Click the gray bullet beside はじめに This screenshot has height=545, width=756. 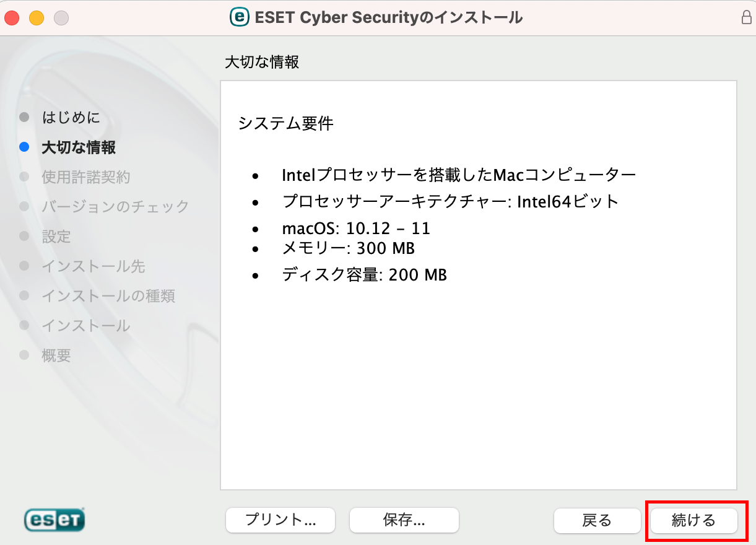click(24, 117)
